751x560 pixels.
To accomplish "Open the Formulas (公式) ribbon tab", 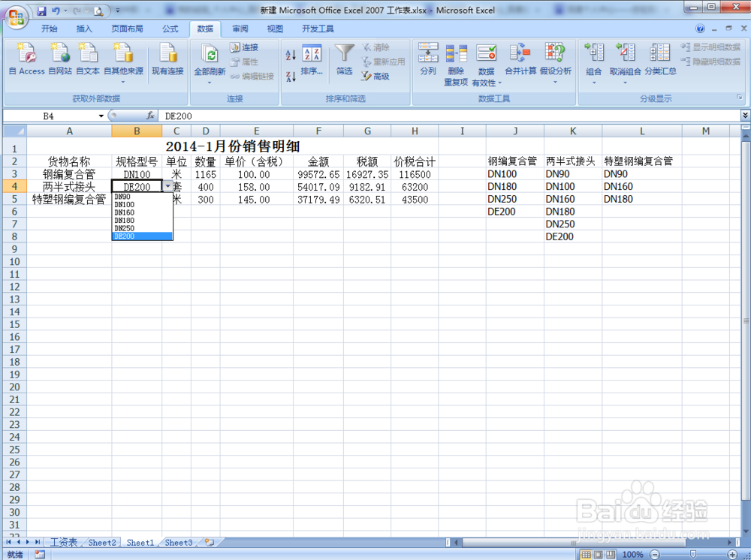I will [170, 29].
